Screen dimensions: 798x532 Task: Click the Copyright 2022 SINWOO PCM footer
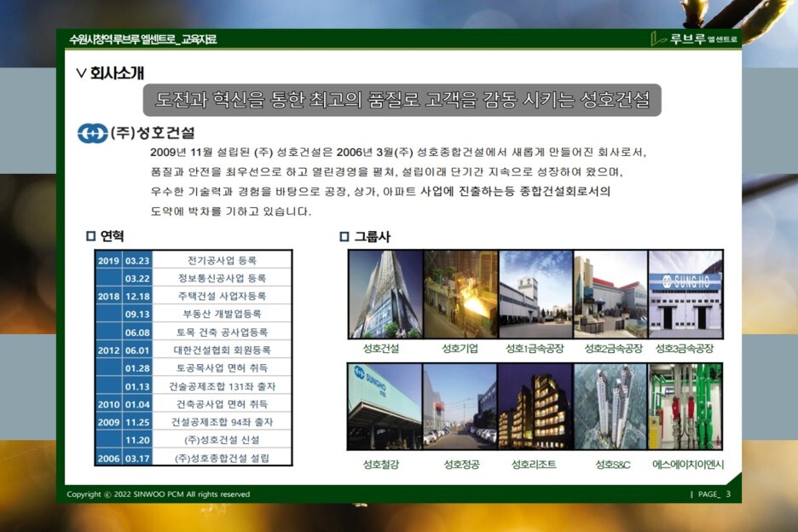159,494
